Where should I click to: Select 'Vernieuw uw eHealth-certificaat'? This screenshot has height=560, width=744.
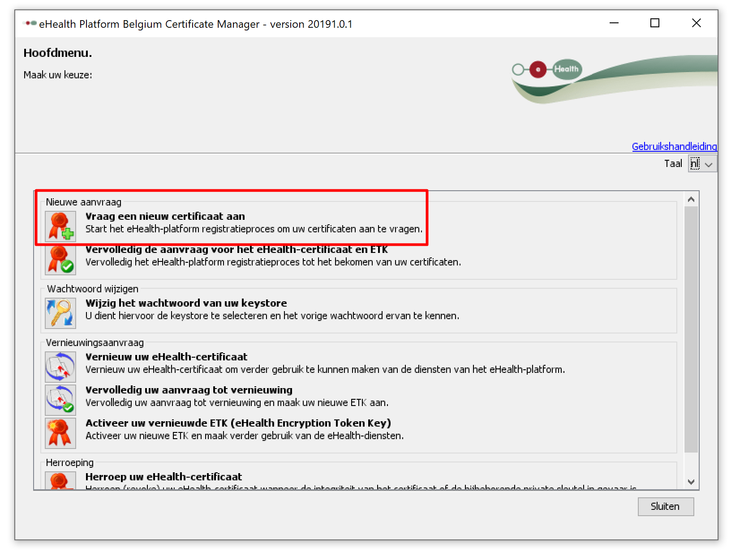point(166,357)
